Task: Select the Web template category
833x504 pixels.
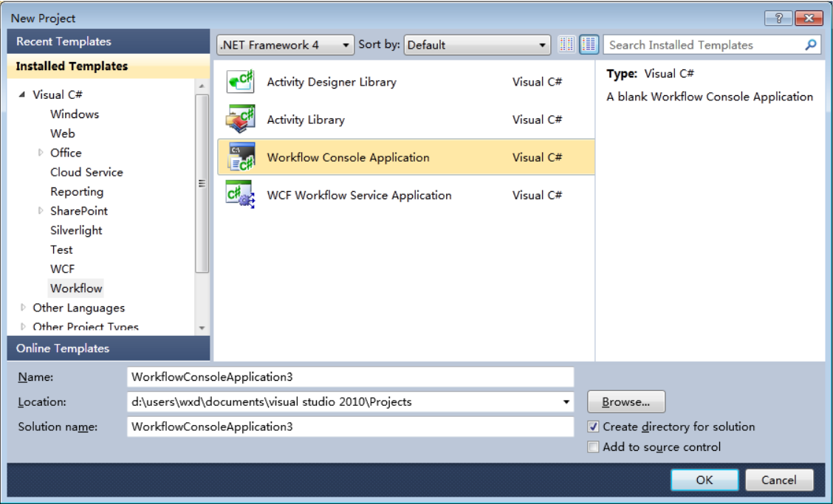Action: [x=63, y=134]
